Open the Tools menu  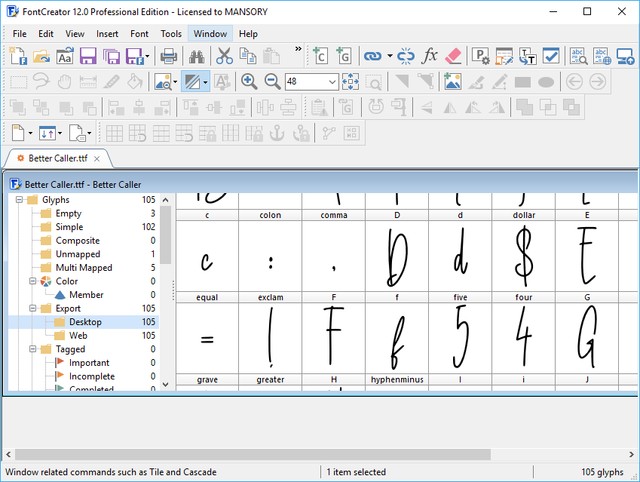coord(171,33)
